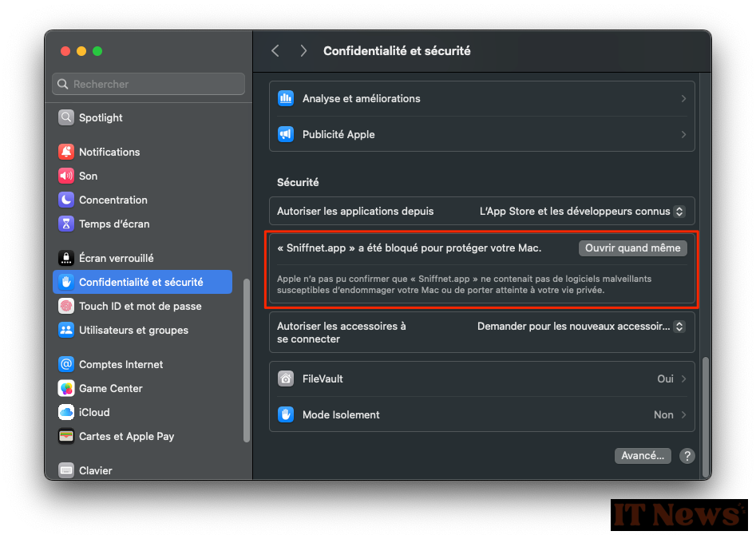Expand the Mode Isolement row
The image size is (756, 539).
(x=481, y=414)
